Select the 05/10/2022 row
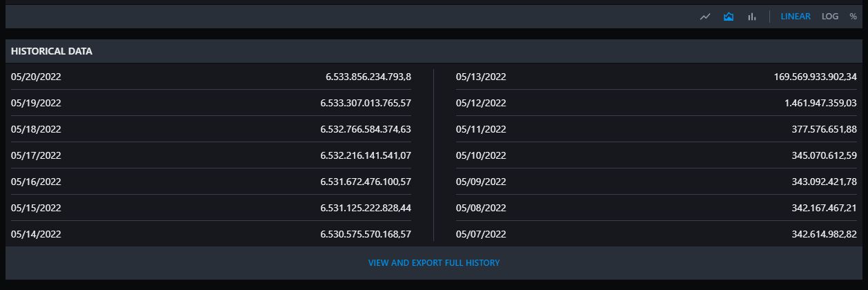Viewport: 868px width, 290px height. pyautogui.click(x=656, y=155)
